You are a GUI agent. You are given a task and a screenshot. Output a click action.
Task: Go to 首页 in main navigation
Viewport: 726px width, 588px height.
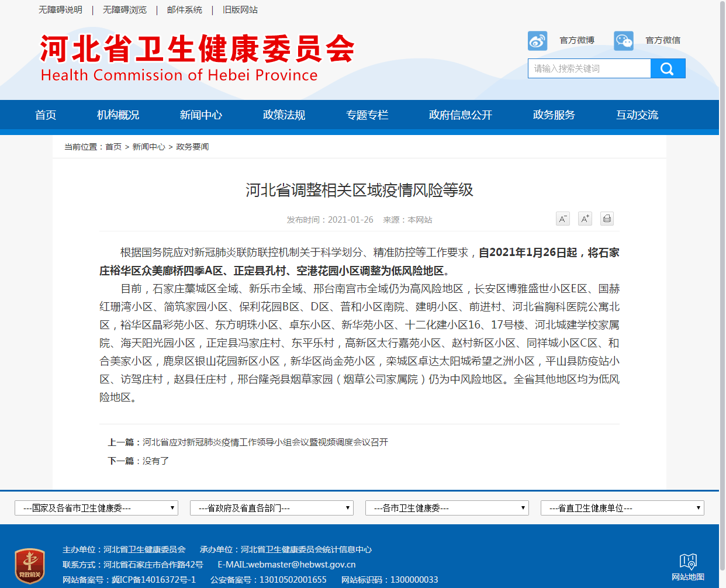(46, 115)
